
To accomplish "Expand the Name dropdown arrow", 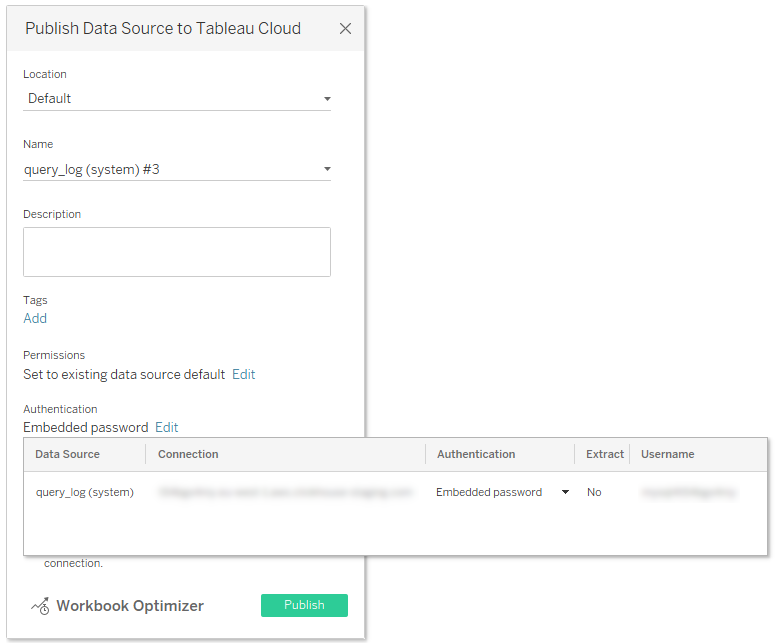I will click(327, 170).
